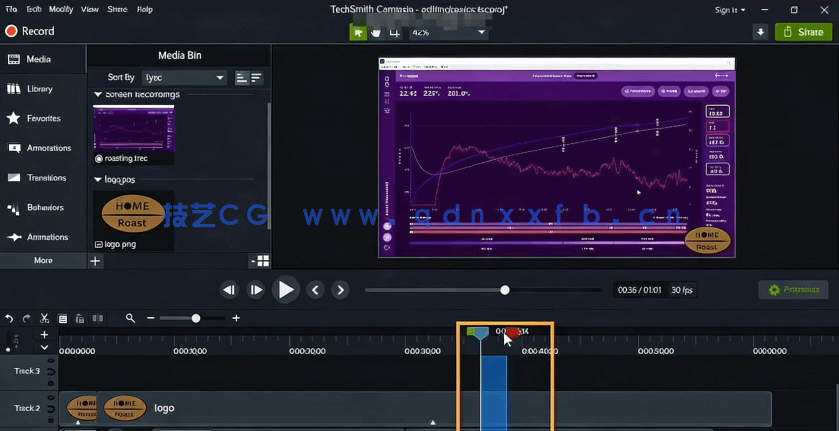Click the Cut scissors icon
Screen dimensions: 839x431
coord(44,319)
